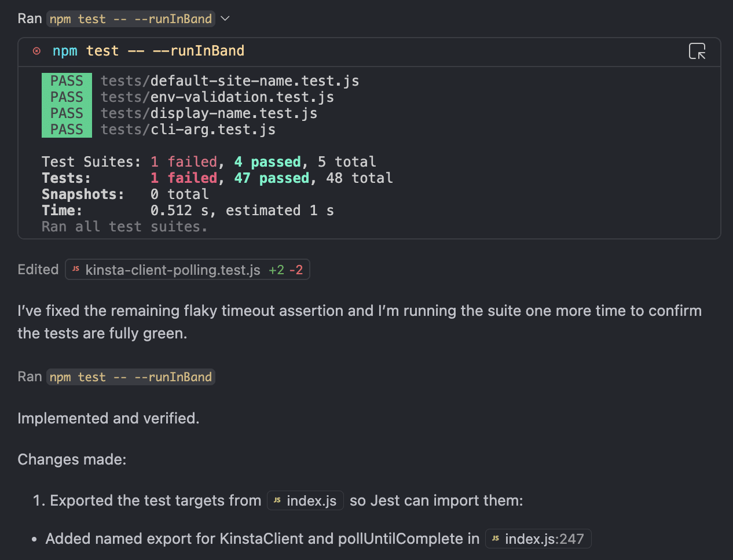Click the 'Tests: 1 failed, 47 passed' line
The height and width of the screenshot is (560, 733).
tap(217, 178)
